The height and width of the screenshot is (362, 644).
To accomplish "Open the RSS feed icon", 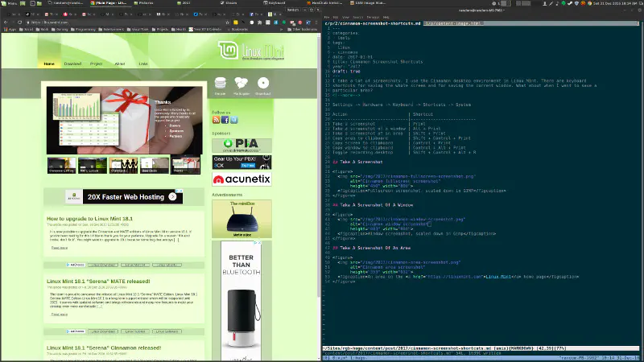I will click(x=216, y=120).
